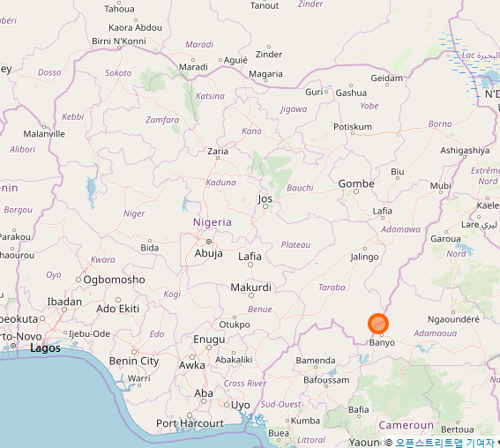Screen dimensions: 500x448
Task: Click the Nigeria country label
Action: tap(213, 222)
